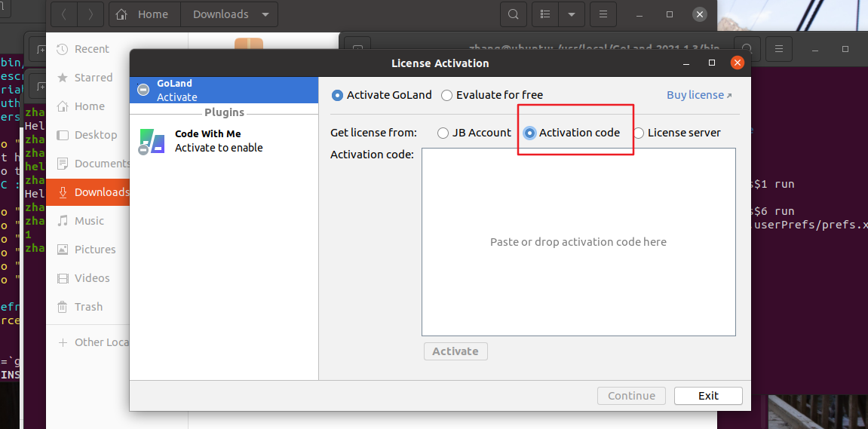This screenshot has width=868, height=429.
Task: Maximize the License Activation dialog
Action: [712, 63]
